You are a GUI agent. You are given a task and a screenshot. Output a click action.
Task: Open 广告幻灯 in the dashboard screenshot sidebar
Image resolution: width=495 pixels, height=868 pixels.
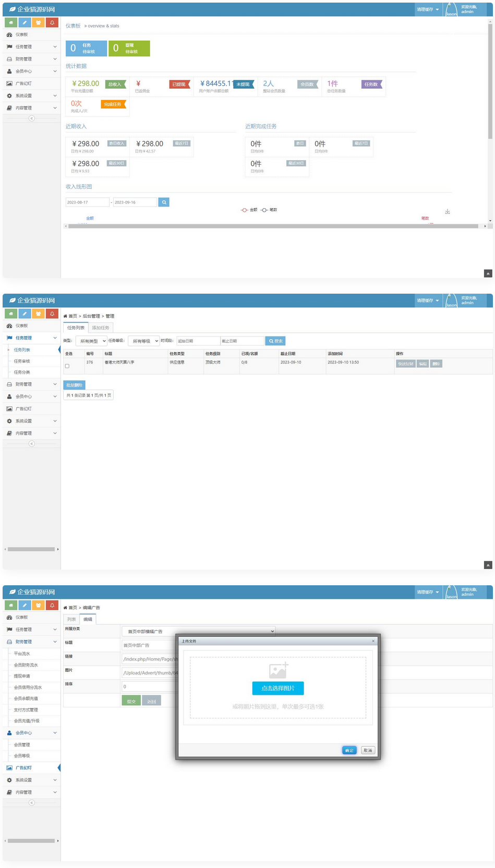pos(31,83)
